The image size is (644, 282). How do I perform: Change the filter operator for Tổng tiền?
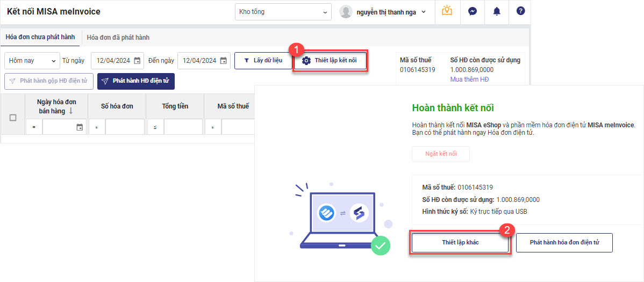(x=156, y=128)
